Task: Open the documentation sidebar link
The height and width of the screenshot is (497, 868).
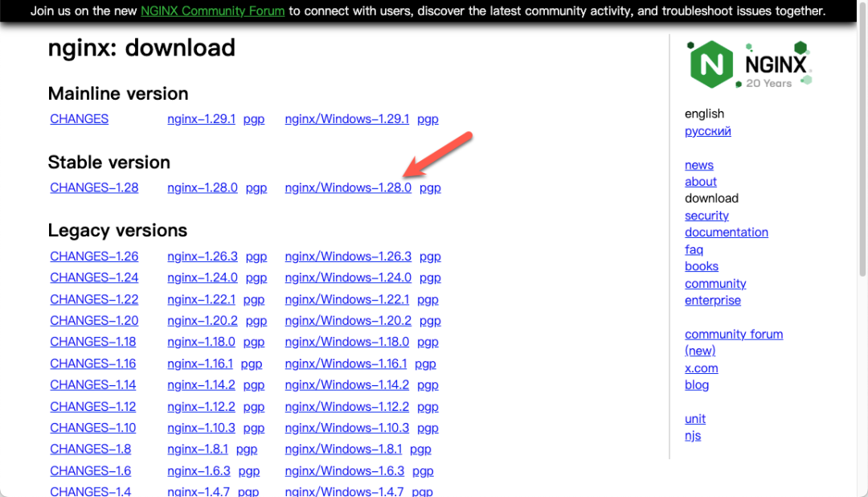Action: click(x=726, y=232)
